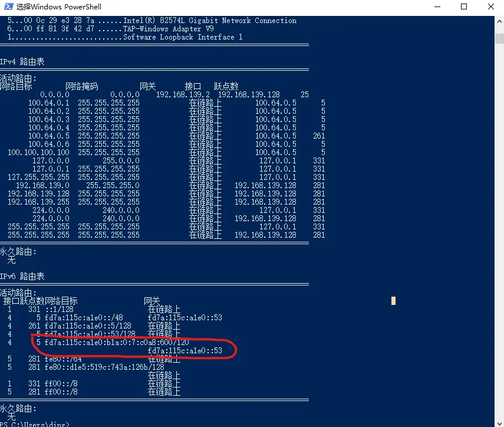Close the PowerShell window
The height and width of the screenshot is (427, 504).
tap(490, 7)
